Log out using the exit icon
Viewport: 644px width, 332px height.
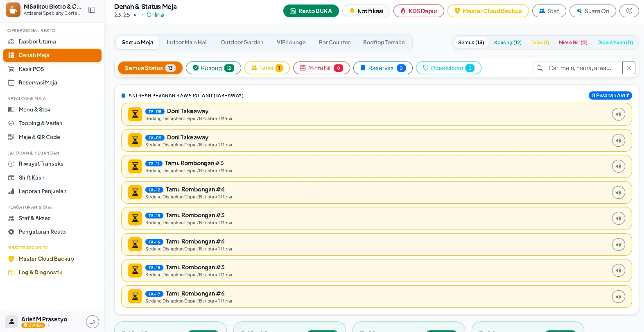(93, 322)
